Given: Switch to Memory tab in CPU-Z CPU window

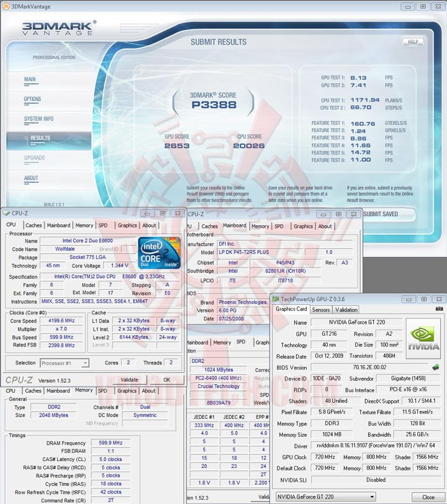Looking at the screenshot, I should [x=84, y=226].
